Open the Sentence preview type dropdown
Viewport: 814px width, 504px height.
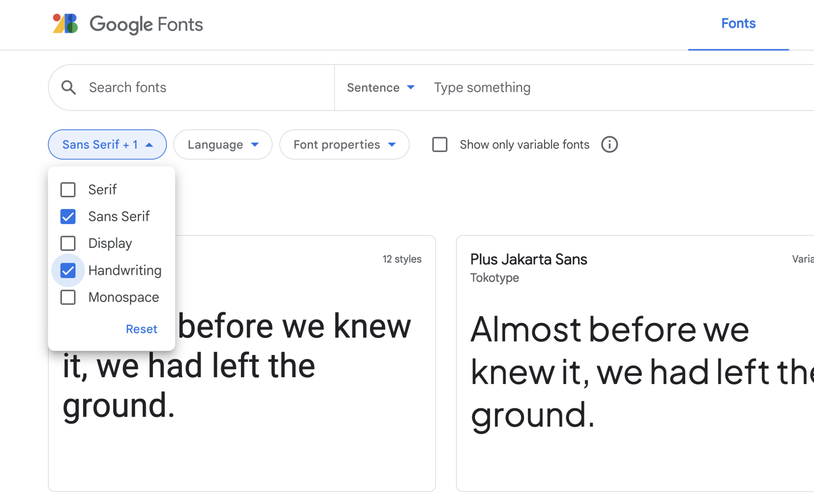tap(381, 87)
